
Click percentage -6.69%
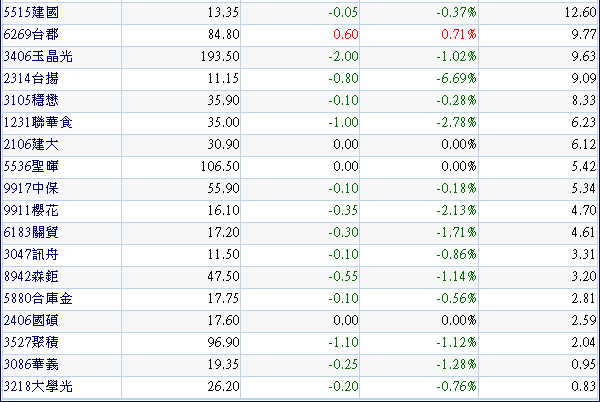click(456, 79)
